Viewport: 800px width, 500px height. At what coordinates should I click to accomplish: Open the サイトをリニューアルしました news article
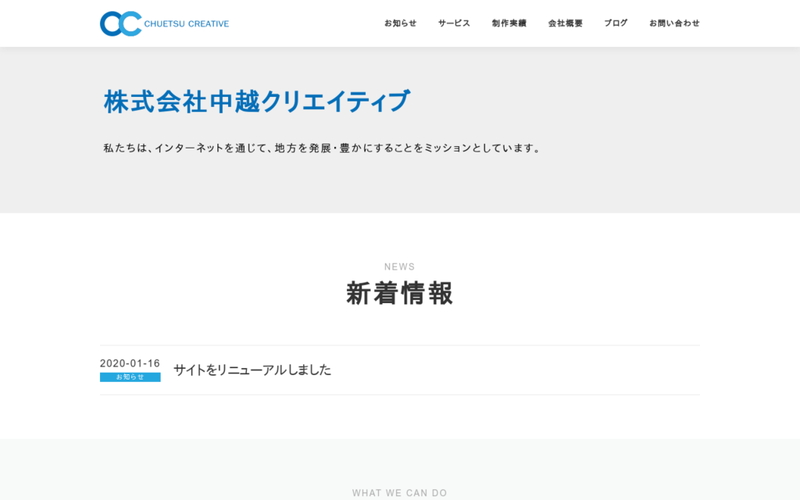252,370
